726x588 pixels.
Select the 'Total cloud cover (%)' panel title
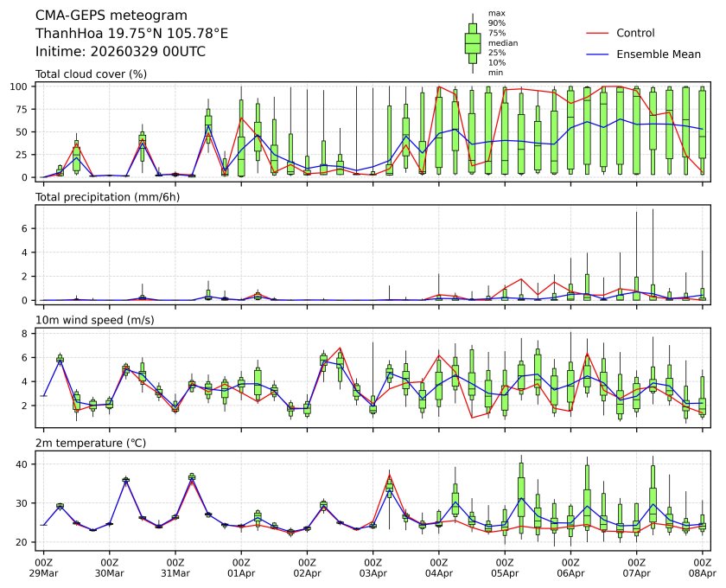coord(91,74)
